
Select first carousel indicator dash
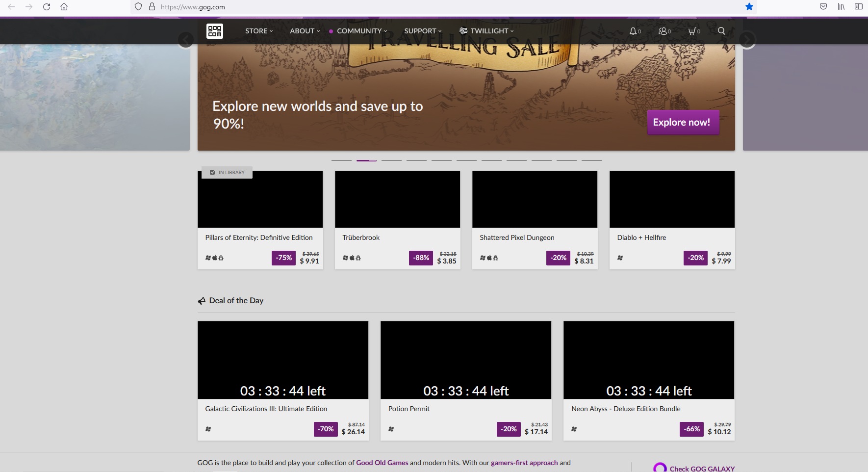[341, 160]
